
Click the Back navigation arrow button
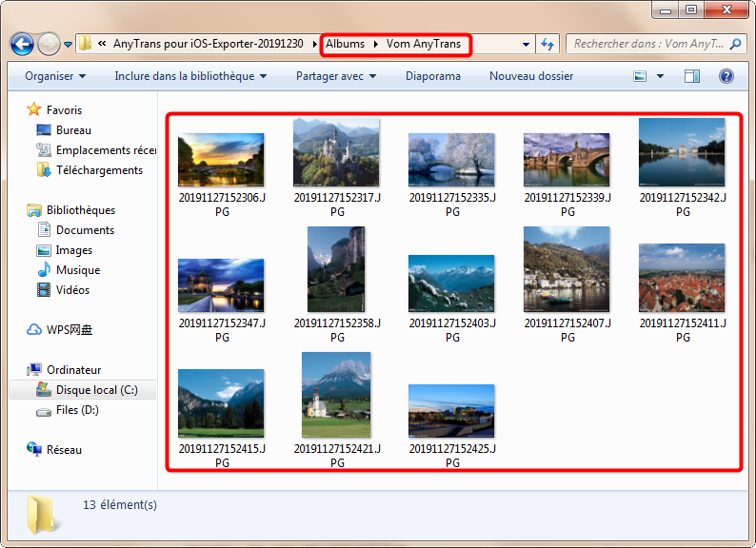click(22, 45)
